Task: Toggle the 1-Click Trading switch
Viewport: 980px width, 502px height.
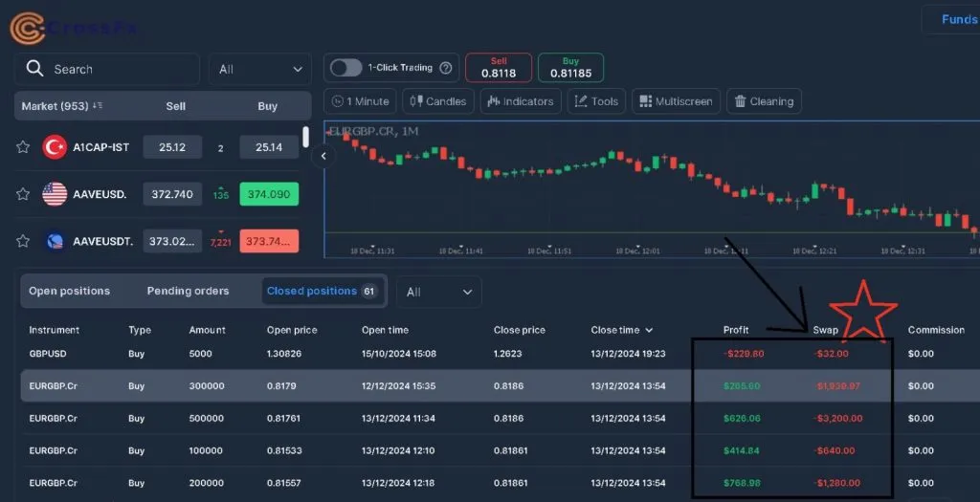Action: (346, 68)
